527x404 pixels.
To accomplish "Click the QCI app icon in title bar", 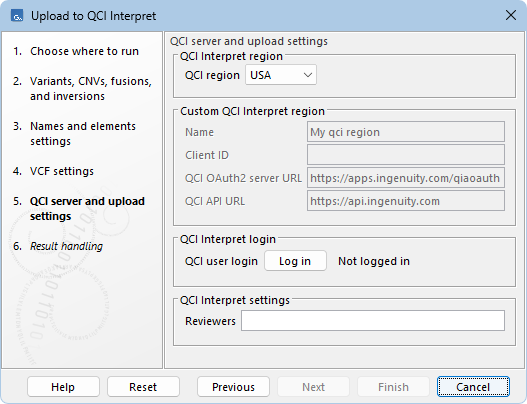I will coord(17,16).
